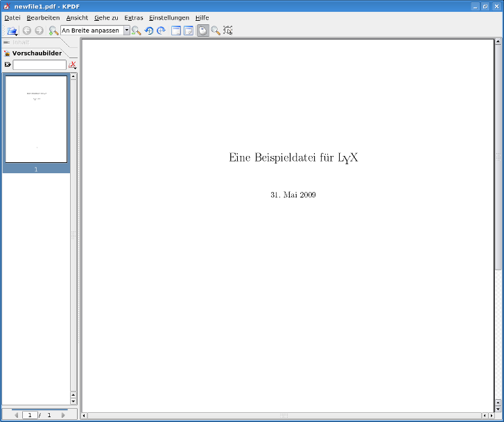Click document vertical scrollbar up arrow
Image resolution: width=504 pixels, height=422 pixels.
click(498, 41)
